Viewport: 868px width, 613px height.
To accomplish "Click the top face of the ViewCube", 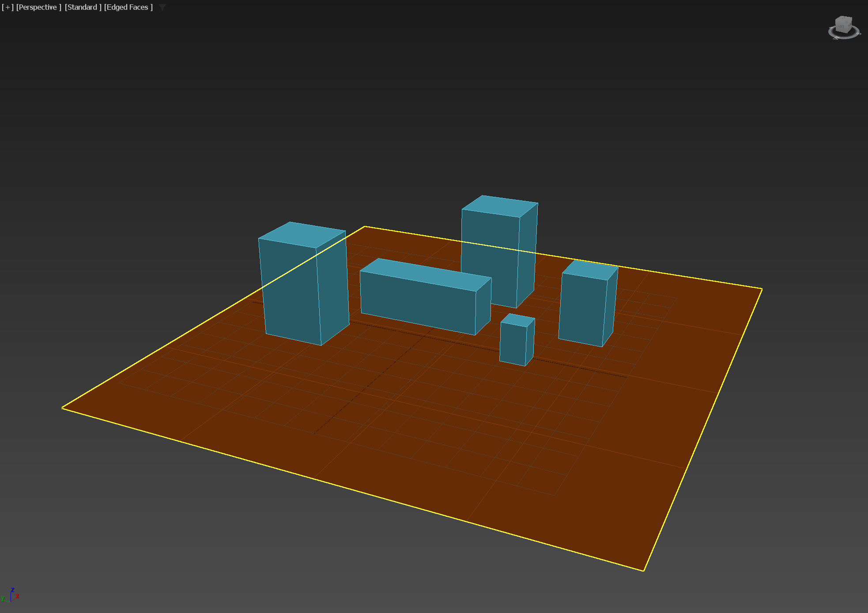I will [844, 19].
